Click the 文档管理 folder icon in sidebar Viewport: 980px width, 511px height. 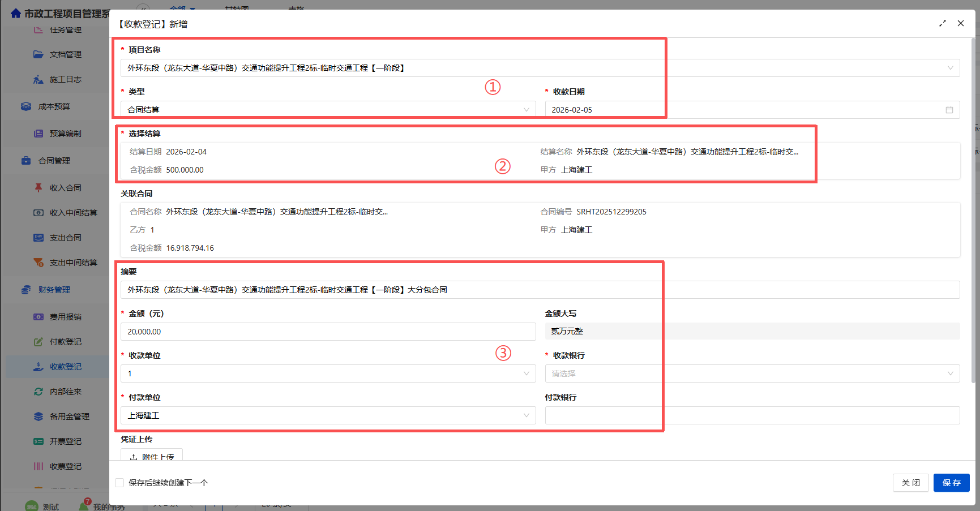38,54
